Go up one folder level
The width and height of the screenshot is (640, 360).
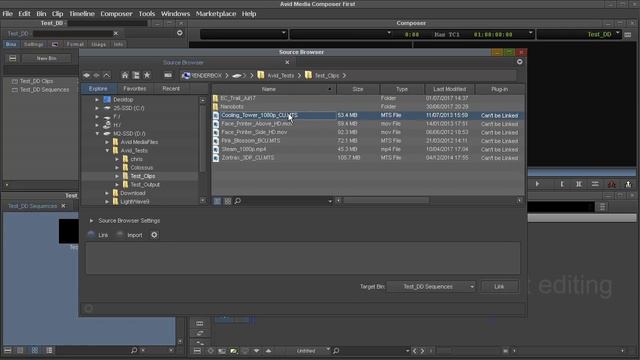[107, 76]
